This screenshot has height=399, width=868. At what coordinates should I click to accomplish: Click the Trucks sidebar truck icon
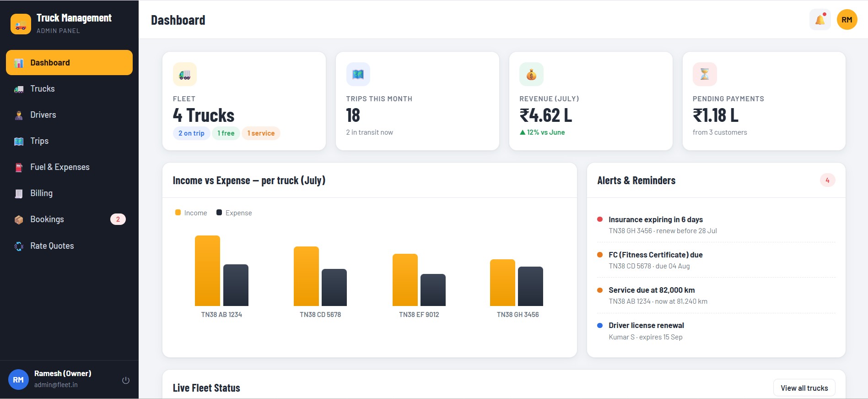pos(19,89)
